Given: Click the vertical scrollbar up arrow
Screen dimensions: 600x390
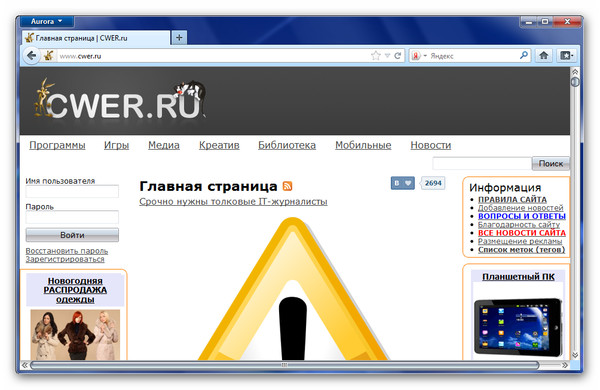Looking at the screenshot, I should [x=575, y=72].
